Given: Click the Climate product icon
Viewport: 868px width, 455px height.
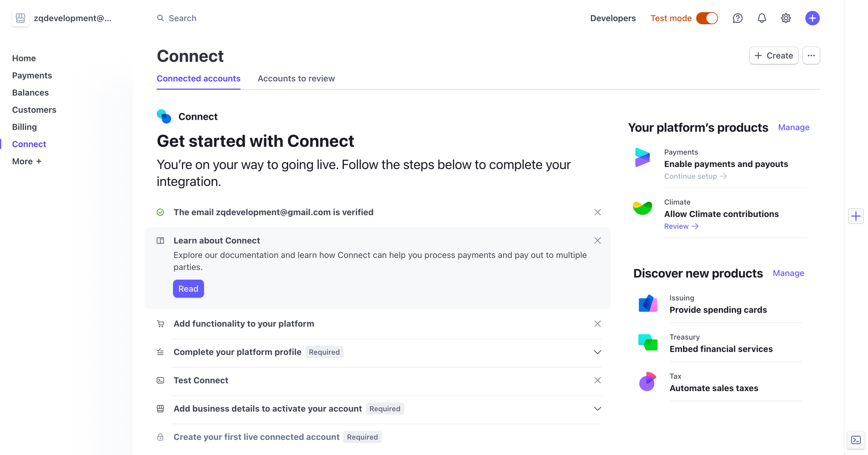Looking at the screenshot, I should point(643,208).
